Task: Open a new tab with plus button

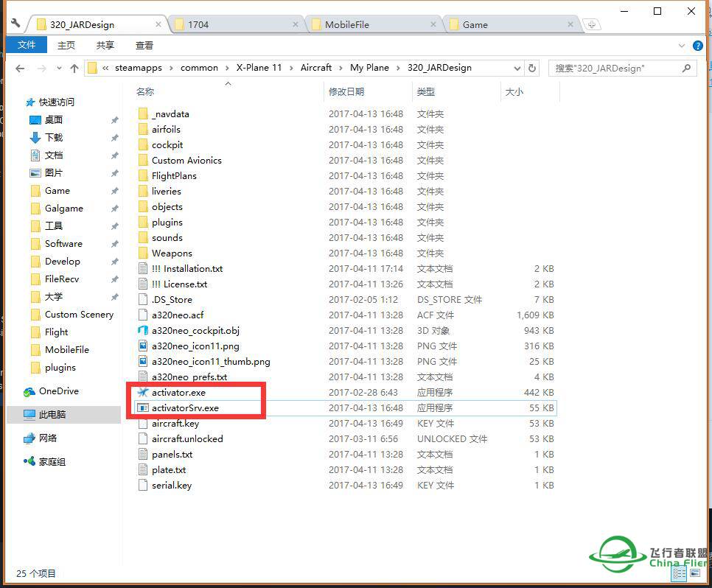Action: pyautogui.click(x=591, y=24)
